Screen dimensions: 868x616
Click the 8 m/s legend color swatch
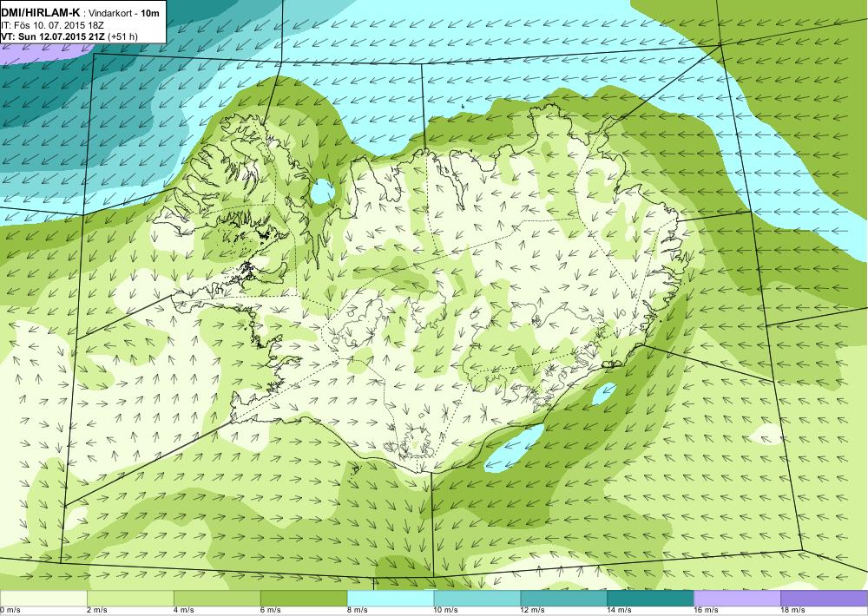click(391, 598)
